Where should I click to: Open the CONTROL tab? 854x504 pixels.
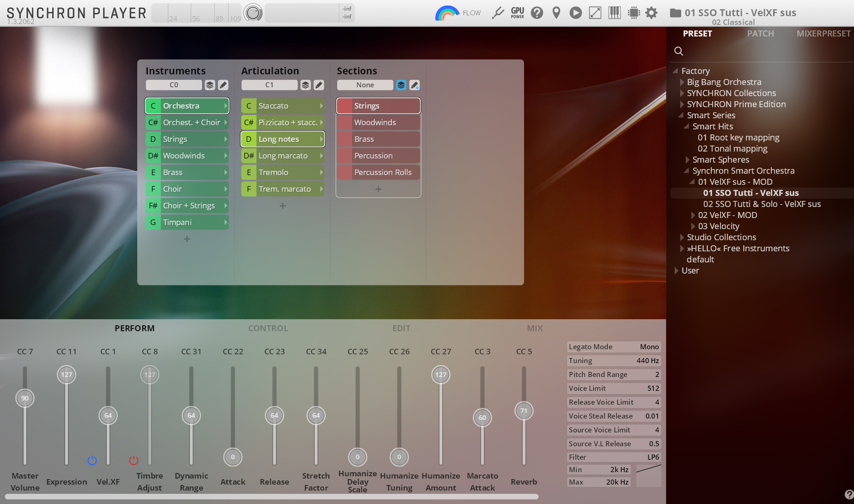268,328
